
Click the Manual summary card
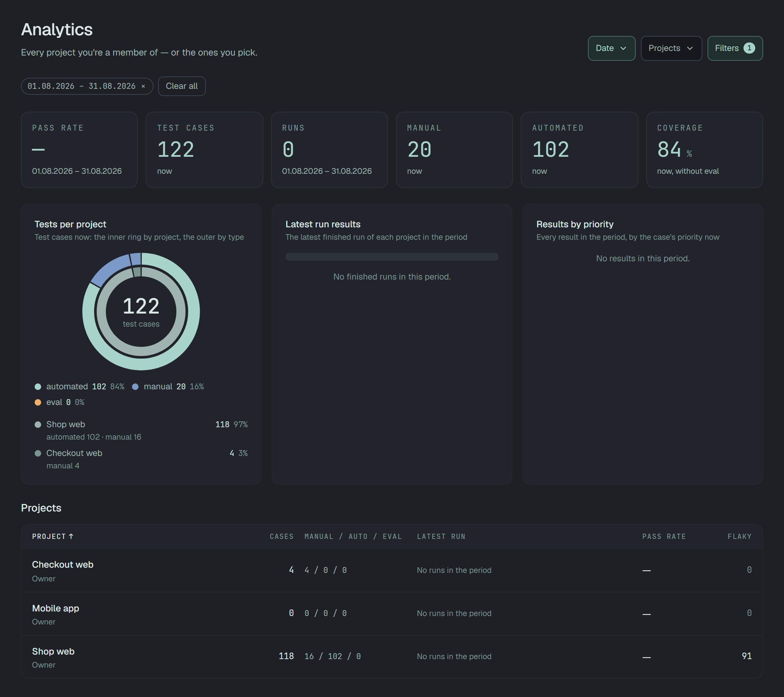click(x=454, y=150)
